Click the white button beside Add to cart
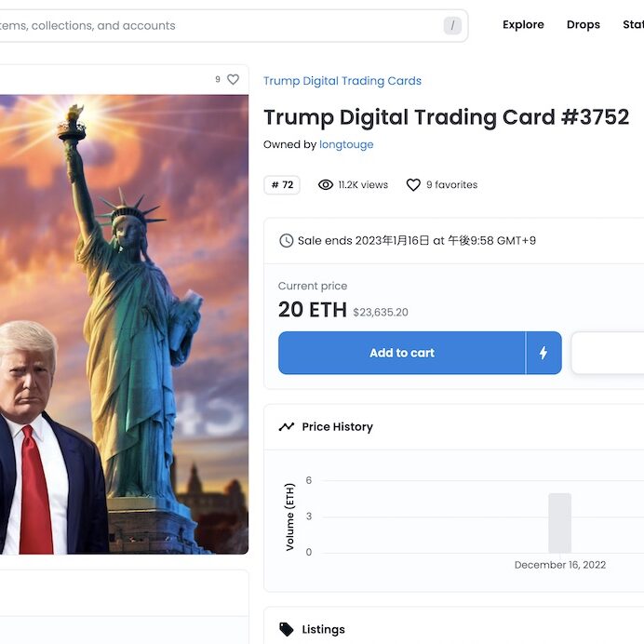 click(x=608, y=353)
